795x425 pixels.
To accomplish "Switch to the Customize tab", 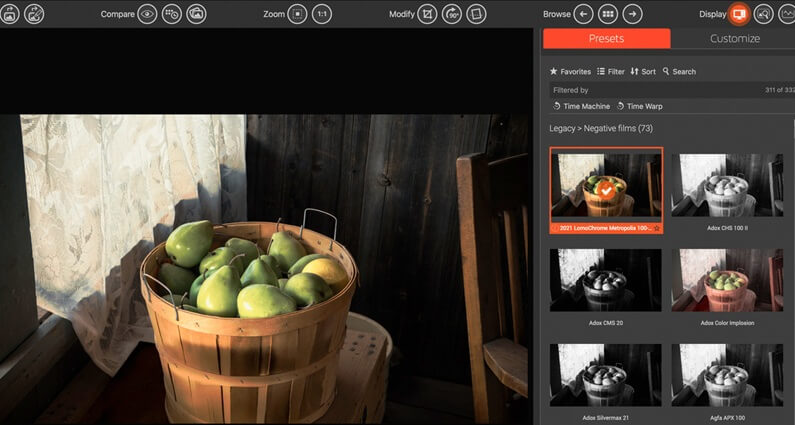I will (734, 39).
